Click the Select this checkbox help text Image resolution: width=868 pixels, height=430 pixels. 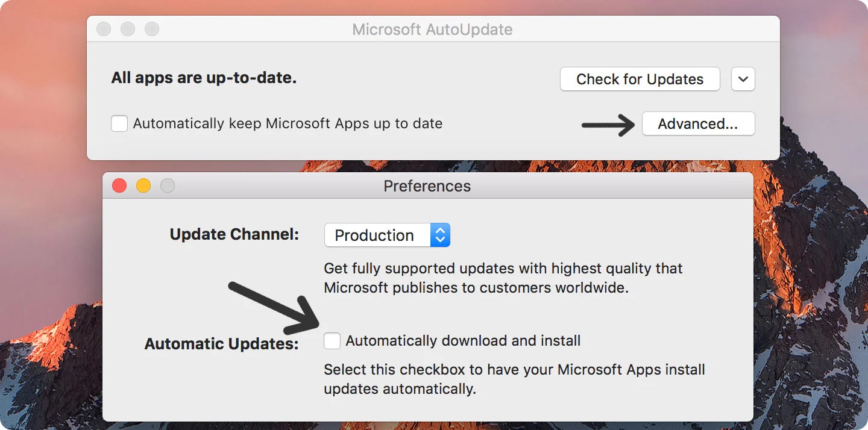pos(514,379)
